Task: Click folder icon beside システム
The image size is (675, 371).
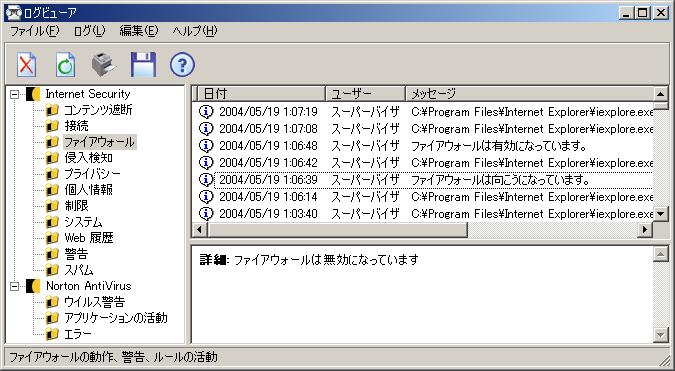Action: pyautogui.click(x=52, y=222)
